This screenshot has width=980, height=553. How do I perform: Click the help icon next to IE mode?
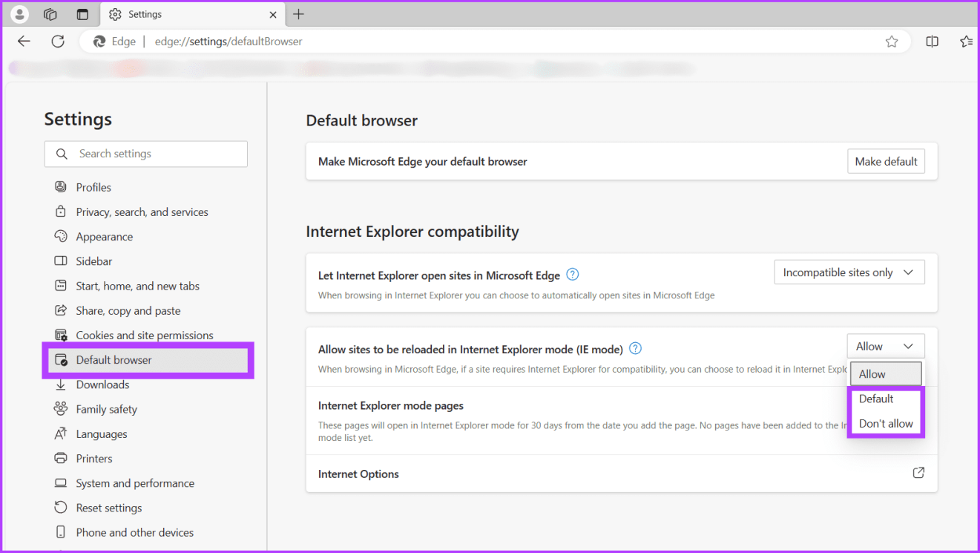636,348
